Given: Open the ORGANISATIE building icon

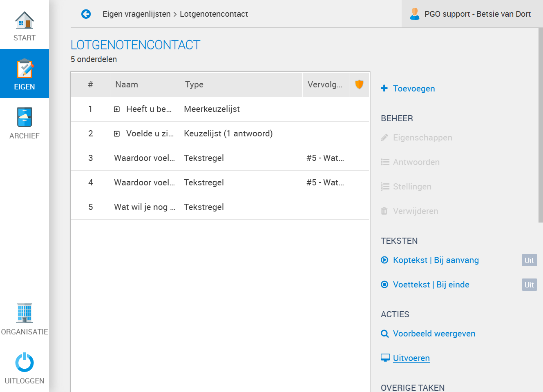Looking at the screenshot, I should coord(25,313).
